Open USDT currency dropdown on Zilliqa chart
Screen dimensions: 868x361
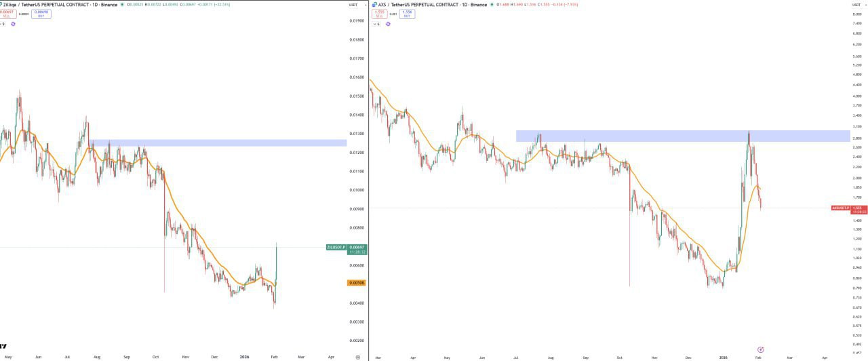pos(353,5)
